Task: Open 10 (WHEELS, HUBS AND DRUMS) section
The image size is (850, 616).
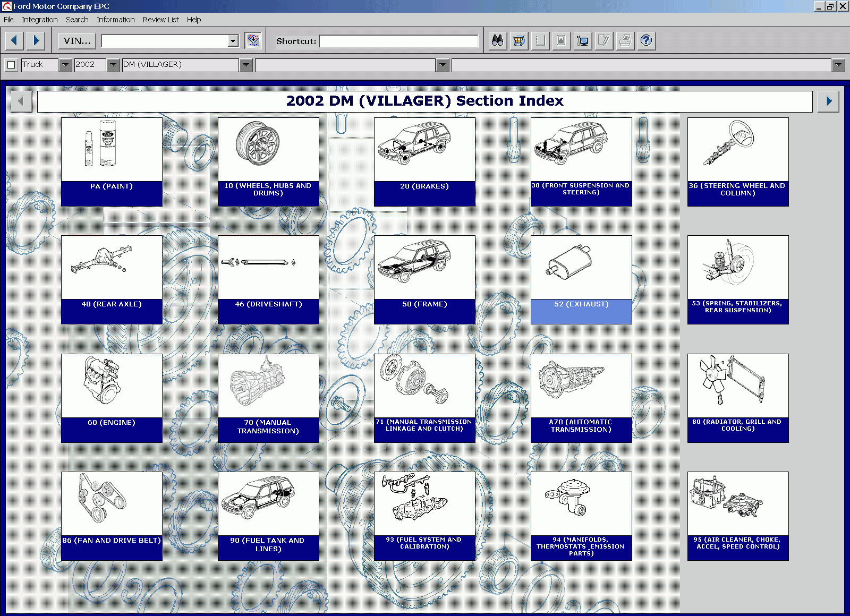Action: point(268,162)
